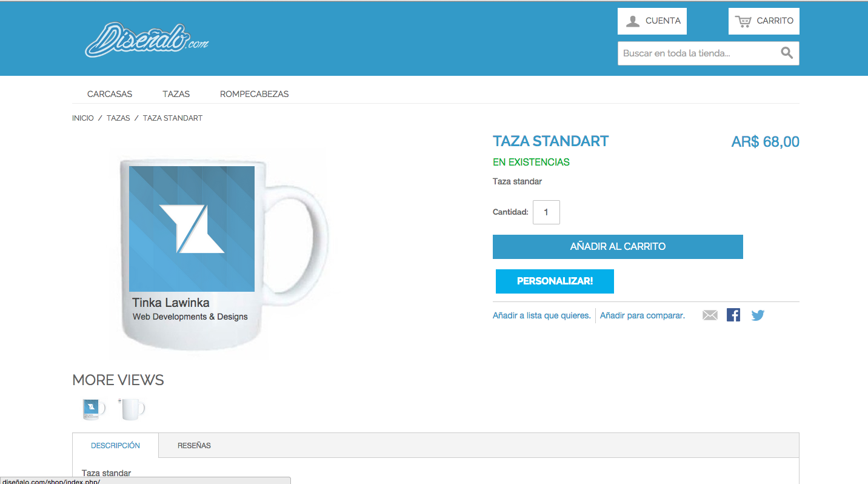Select the printed mug thumbnail

click(x=93, y=409)
